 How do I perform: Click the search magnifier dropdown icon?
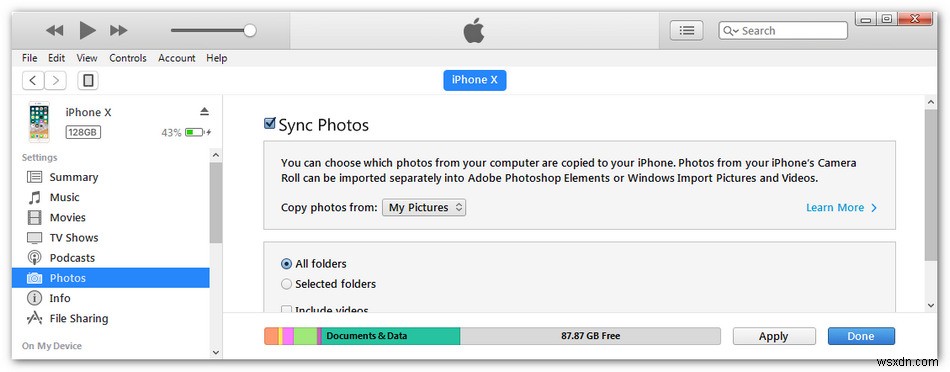point(730,31)
